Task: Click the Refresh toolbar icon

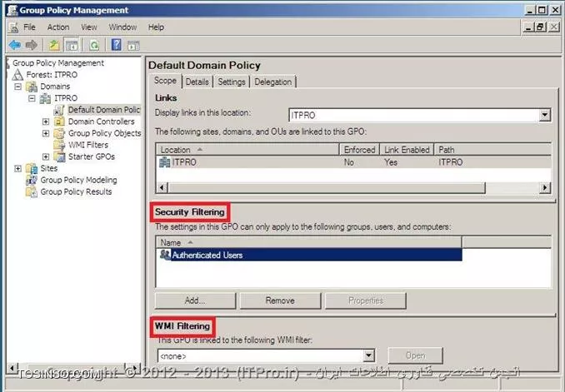Action: (94, 45)
